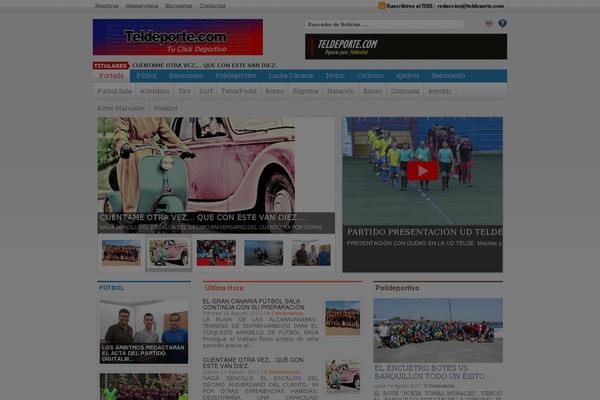Go to the Voleibol category
Viewport: 600px width, 400px height.
165,108
